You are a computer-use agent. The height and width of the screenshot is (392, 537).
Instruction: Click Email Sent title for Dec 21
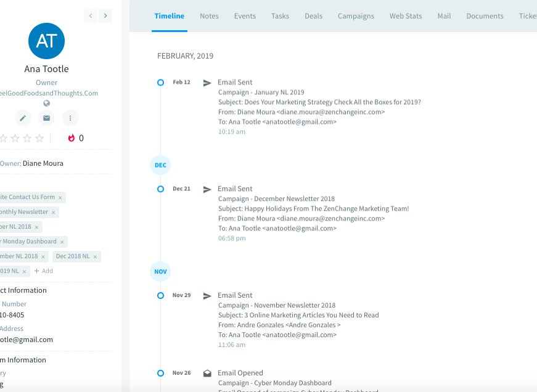pyautogui.click(x=235, y=189)
